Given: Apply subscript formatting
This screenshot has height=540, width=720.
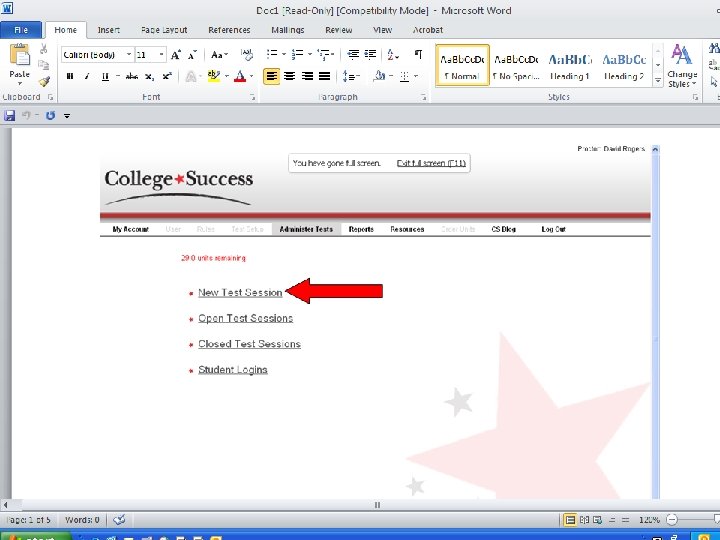Looking at the screenshot, I should point(149,77).
